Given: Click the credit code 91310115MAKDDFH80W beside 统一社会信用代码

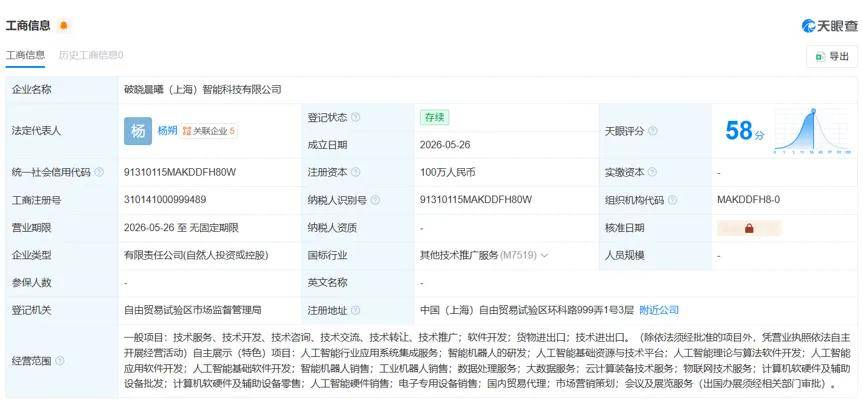Looking at the screenshot, I should [x=180, y=172].
